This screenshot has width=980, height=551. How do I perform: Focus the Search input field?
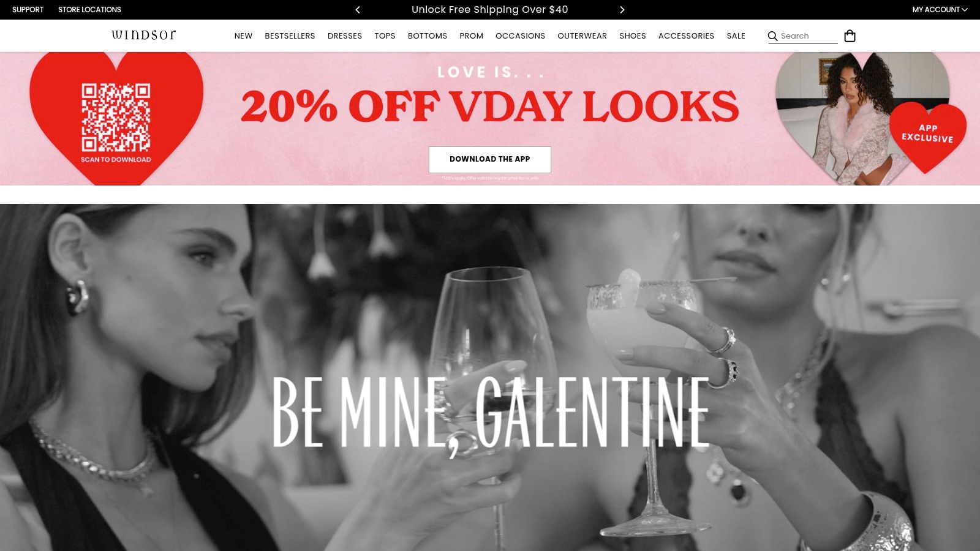click(x=809, y=36)
